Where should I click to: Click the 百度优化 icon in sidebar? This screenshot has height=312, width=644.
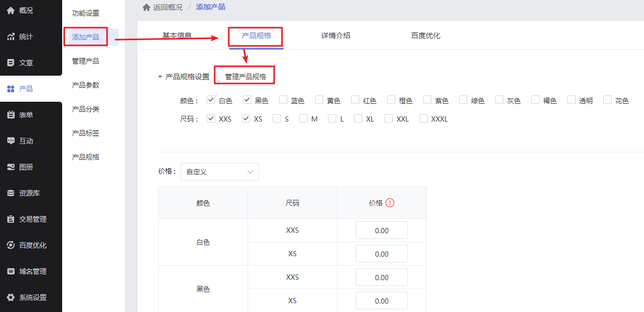pos(10,245)
